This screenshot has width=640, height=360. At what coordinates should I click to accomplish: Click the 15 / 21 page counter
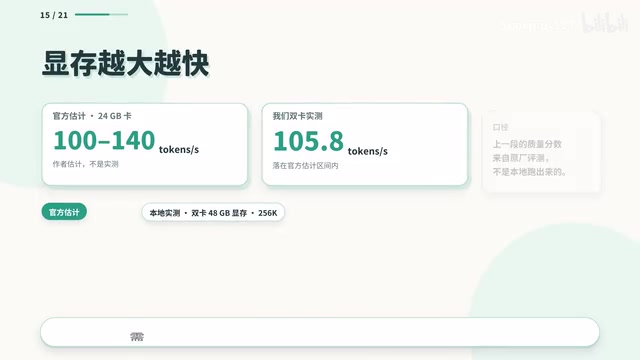click(x=54, y=15)
